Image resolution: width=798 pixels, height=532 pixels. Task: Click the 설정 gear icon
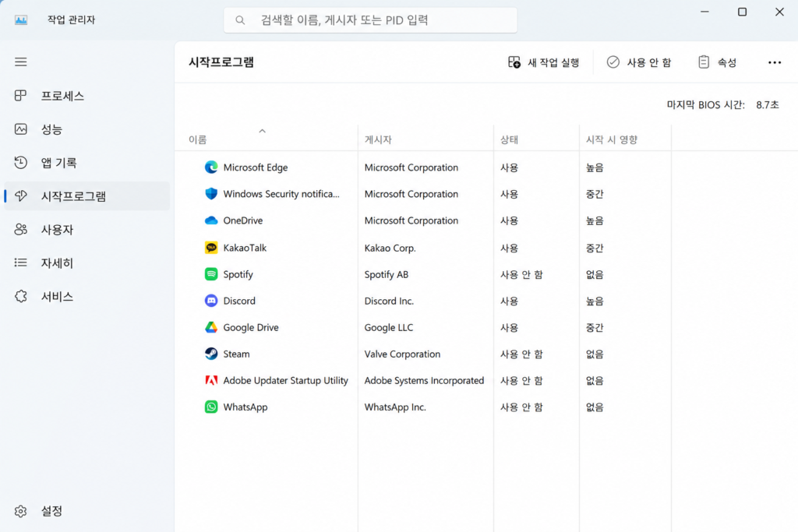click(x=21, y=511)
